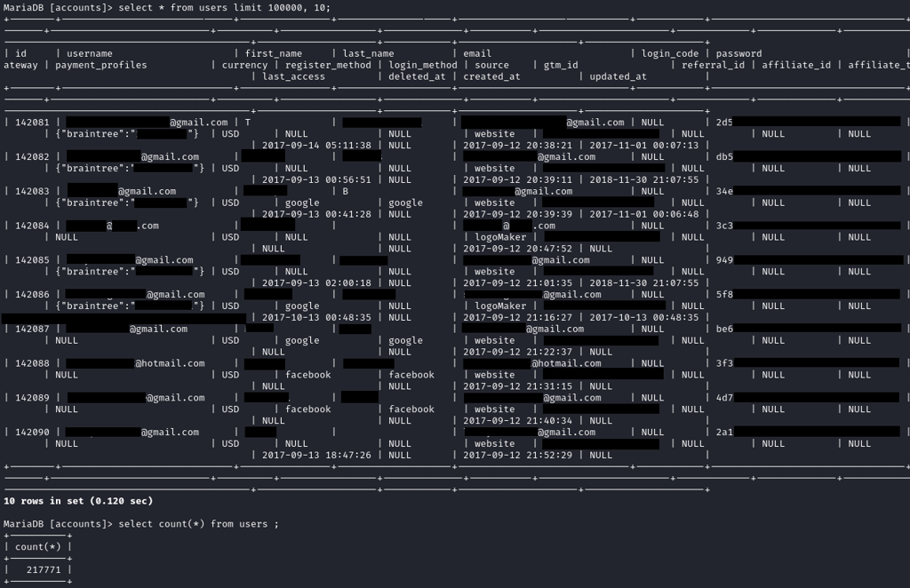Click the 'select count(*) from users ;' command
Screen dimensions: 910x588
click(x=198, y=524)
